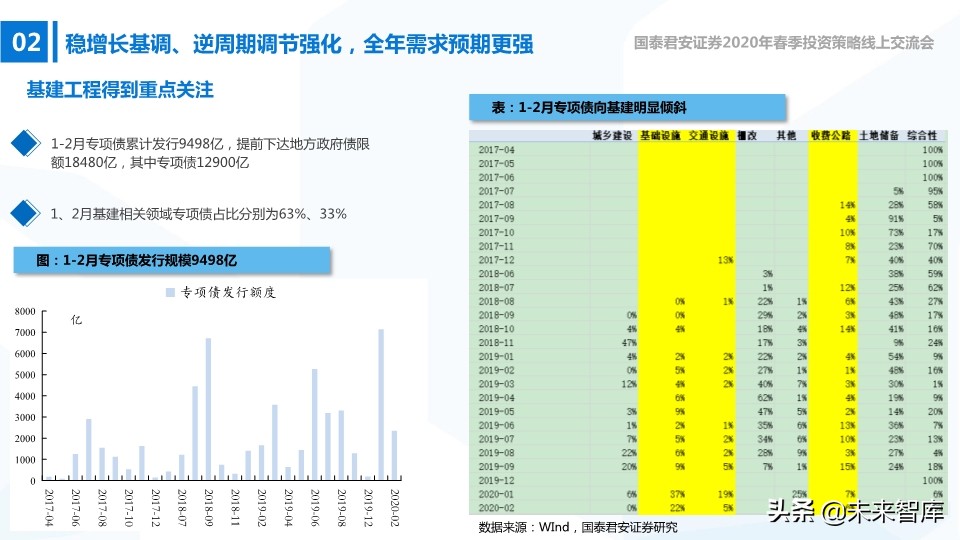This screenshot has width=960, height=540.
Task: Click the 其他 column header
Action: point(786,135)
